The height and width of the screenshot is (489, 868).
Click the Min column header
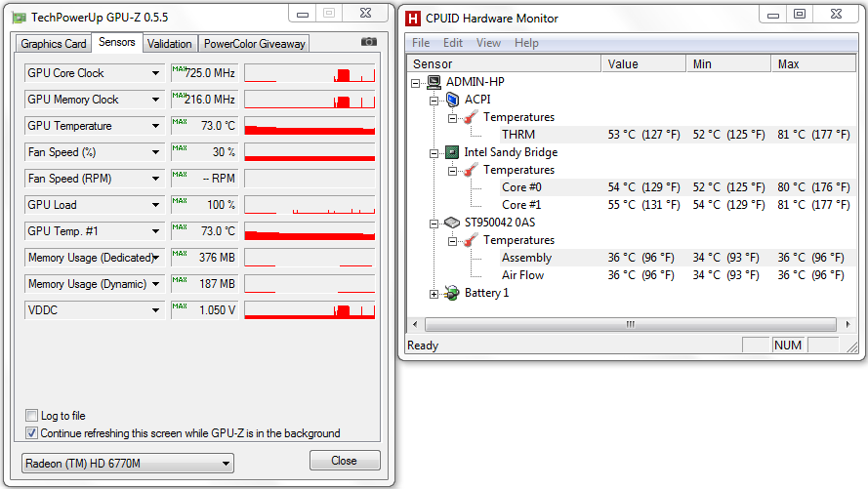729,64
